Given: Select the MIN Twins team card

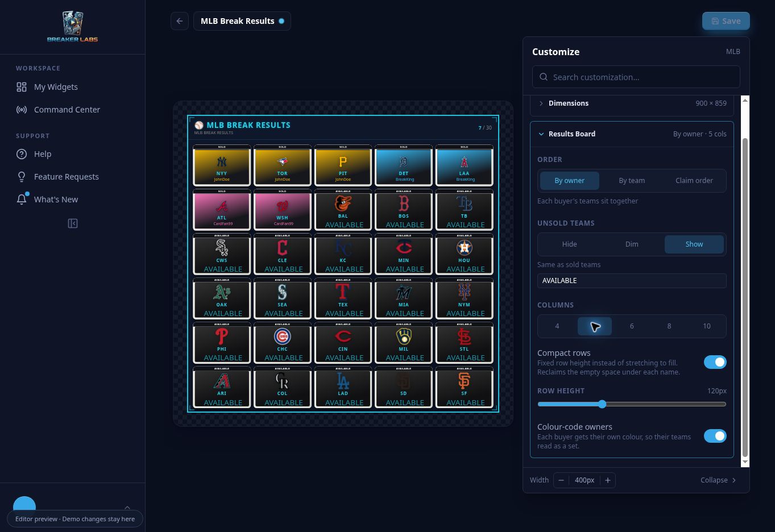Looking at the screenshot, I should click(404, 253).
